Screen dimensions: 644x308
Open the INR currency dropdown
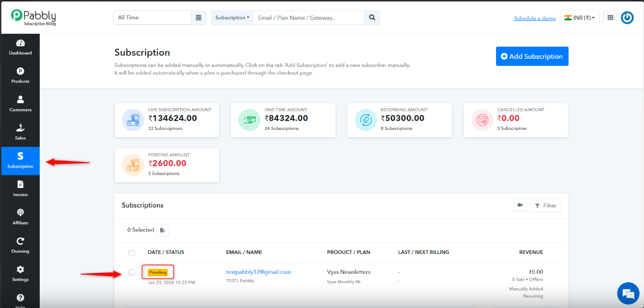point(579,17)
